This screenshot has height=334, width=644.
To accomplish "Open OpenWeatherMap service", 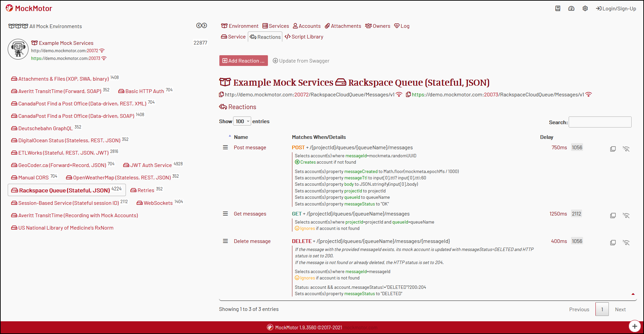I will pyautogui.click(x=118, y=177).
